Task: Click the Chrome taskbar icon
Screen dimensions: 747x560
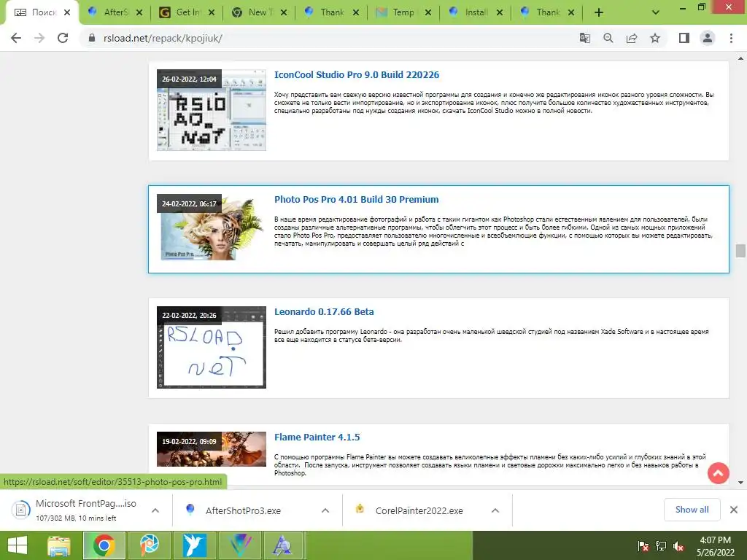Action: 104,545
